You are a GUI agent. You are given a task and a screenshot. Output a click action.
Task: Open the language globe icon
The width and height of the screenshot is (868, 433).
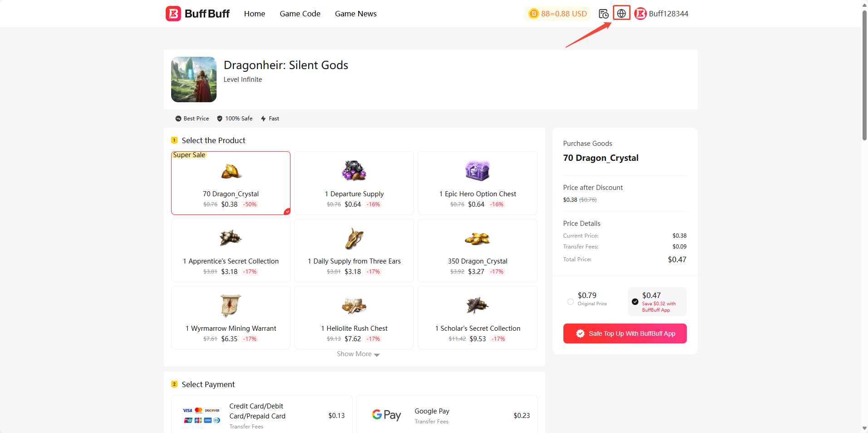pyautogui.click(x=621, y=14)
